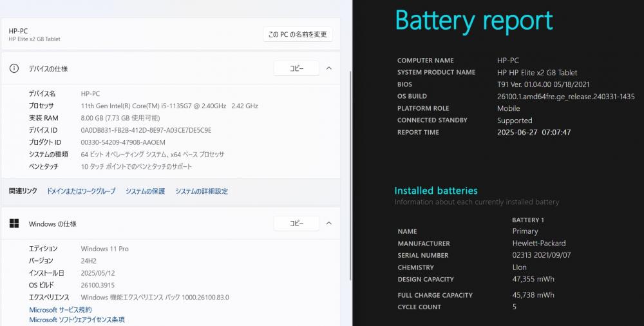Click the デバイス名 value HP-PC
The height and width of the screenshot is (326, 644).
[90, 93]
